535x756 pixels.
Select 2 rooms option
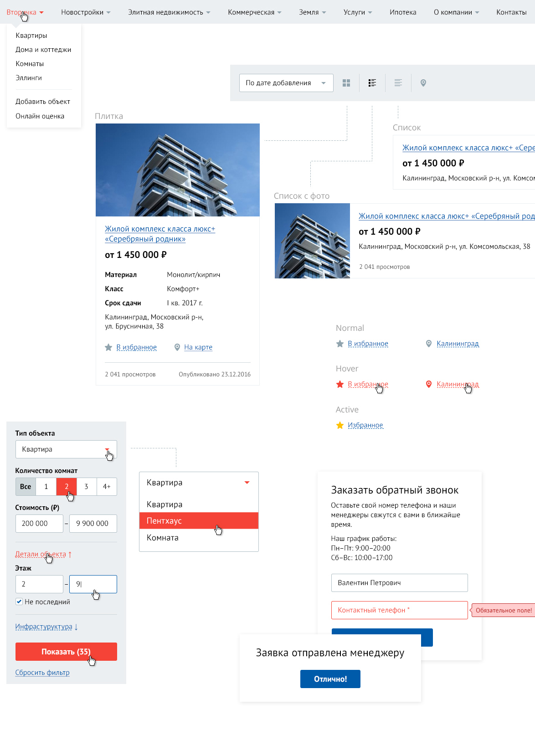click(67, 487)
